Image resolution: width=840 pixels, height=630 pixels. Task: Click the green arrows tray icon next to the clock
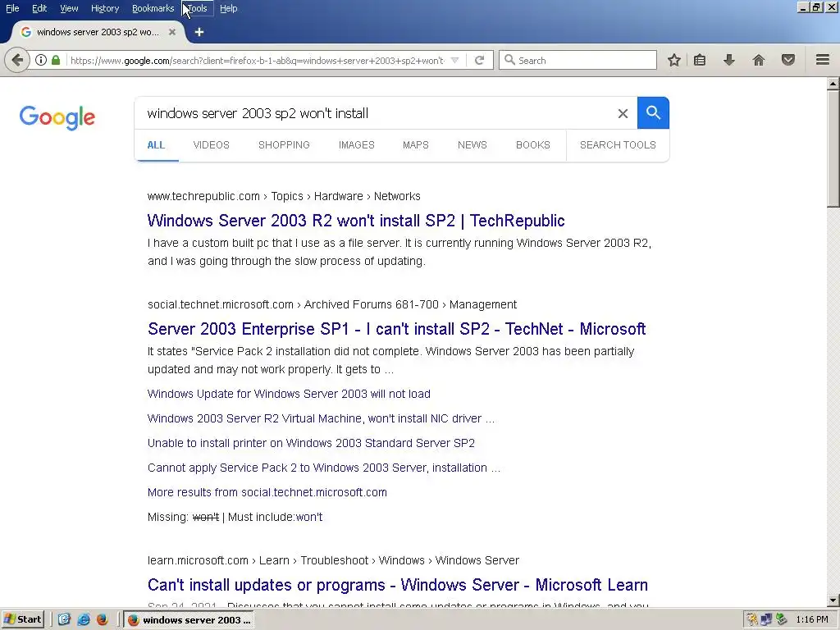click(x=782, y=620)
